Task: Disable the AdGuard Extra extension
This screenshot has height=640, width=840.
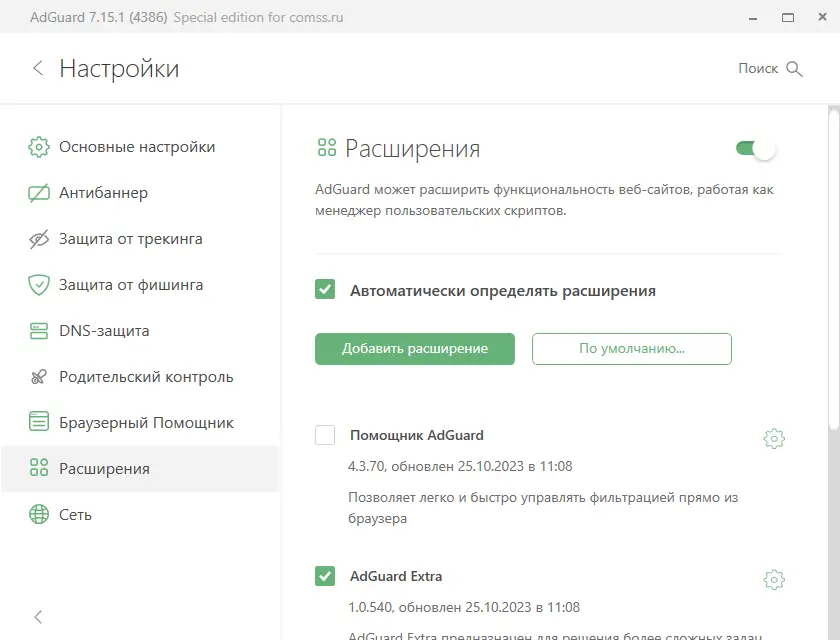Action: pyautogui.click(x=325, y=576)
